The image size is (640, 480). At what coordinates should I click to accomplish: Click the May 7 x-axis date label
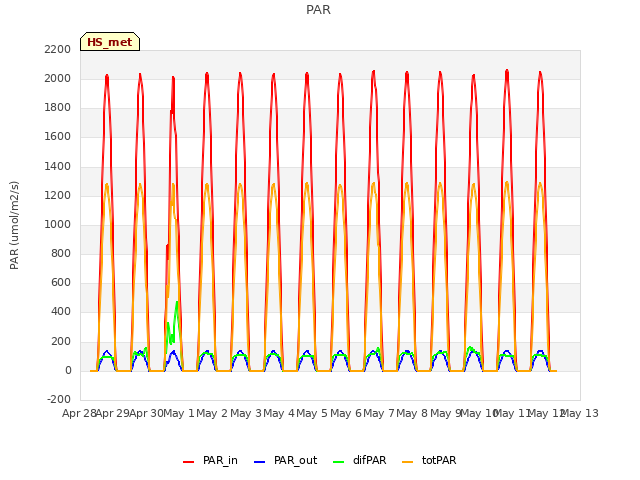pos(379,413)
